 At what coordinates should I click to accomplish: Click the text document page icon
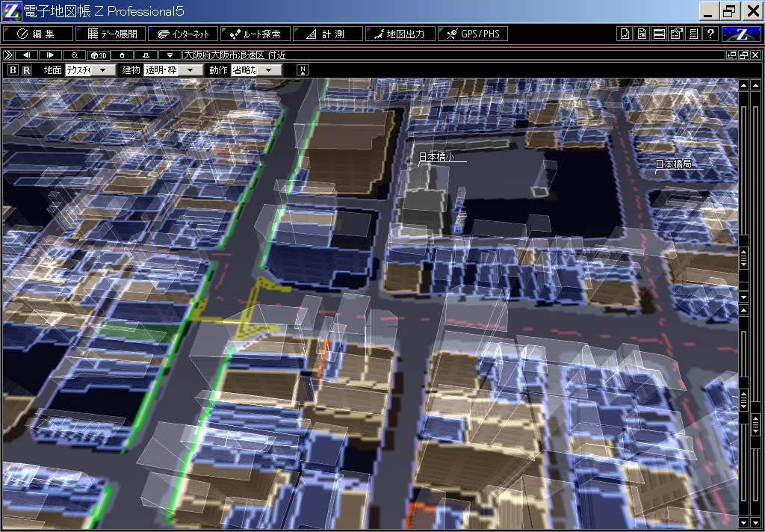tap(642, 34)
